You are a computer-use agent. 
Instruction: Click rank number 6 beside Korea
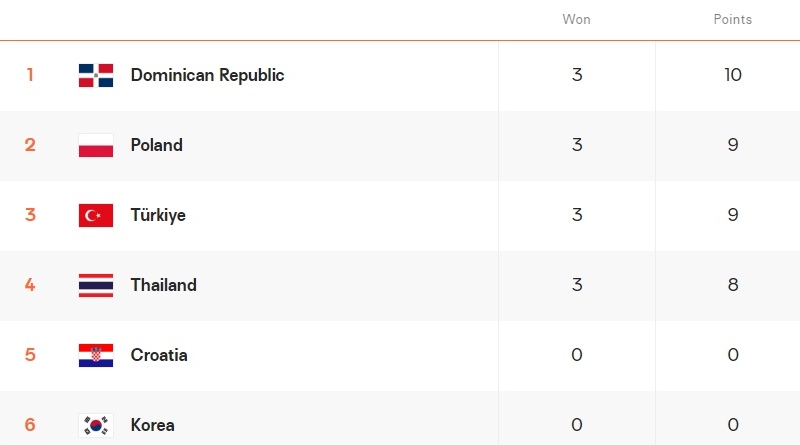pos(30,425)
